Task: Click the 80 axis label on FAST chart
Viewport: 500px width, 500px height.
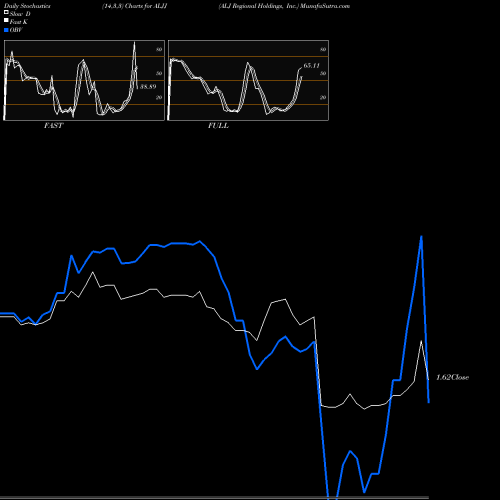Action: (x=159, y=50)
